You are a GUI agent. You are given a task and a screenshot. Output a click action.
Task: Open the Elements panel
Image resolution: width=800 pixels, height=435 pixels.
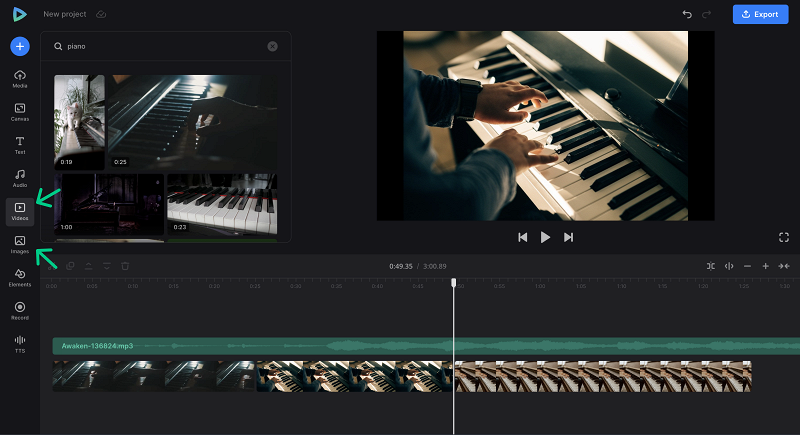pos(20,278)
